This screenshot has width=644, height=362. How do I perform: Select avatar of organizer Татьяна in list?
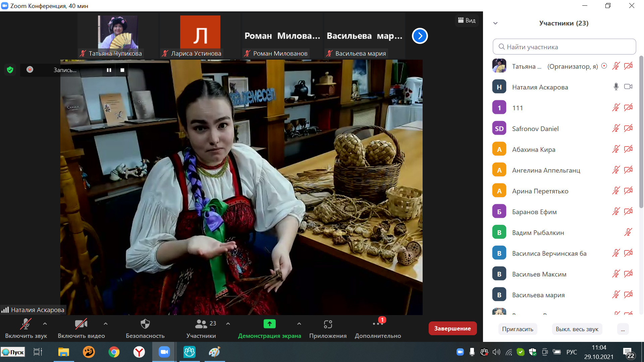pyautogui.click(x=499, y=66)
